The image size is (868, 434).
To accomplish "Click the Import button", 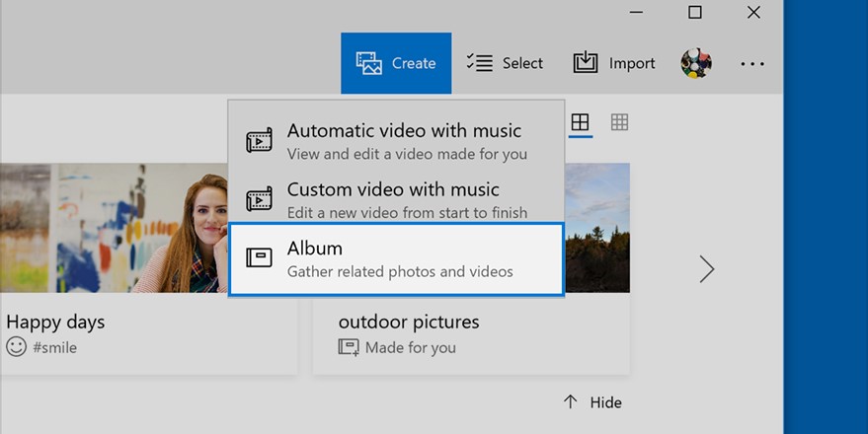I will click(x=614, y=63).
